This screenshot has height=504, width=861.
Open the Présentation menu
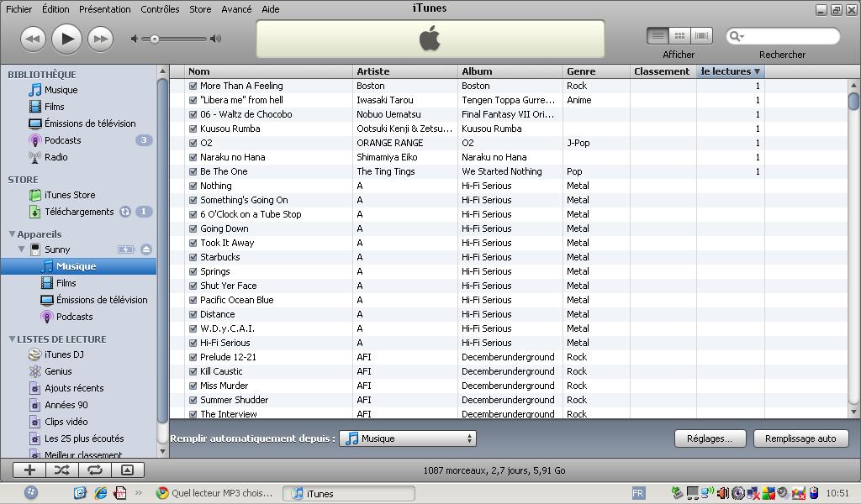pyautogui.click(x=104, y=9)
